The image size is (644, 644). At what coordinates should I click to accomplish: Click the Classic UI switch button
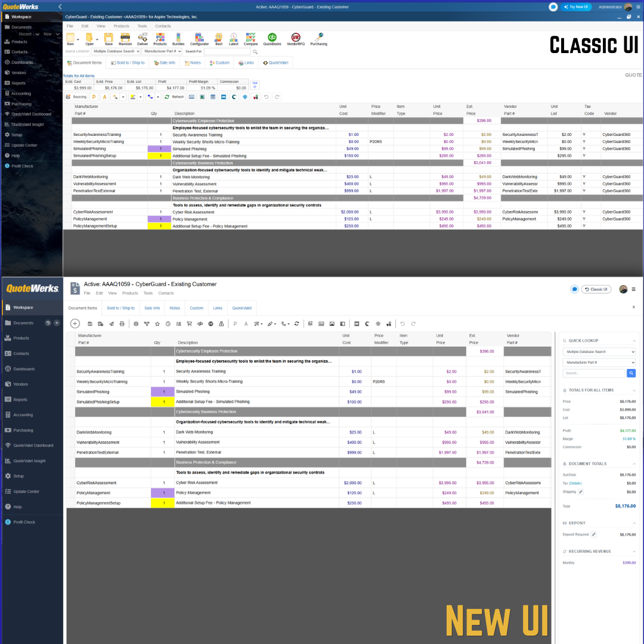coord(596,289)
